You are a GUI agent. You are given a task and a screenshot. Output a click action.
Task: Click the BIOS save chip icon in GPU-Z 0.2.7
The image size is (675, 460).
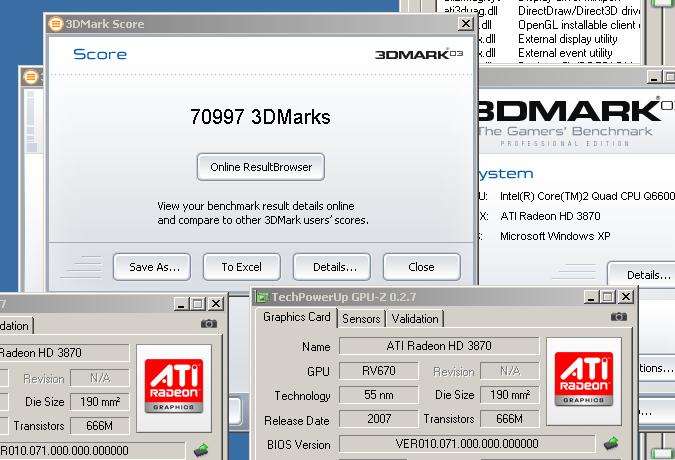[x=611, y=443]
